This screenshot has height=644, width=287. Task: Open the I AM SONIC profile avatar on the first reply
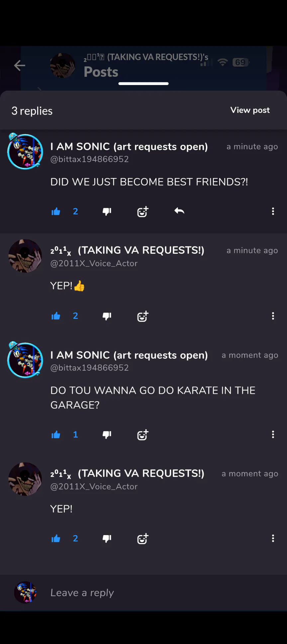25,151
